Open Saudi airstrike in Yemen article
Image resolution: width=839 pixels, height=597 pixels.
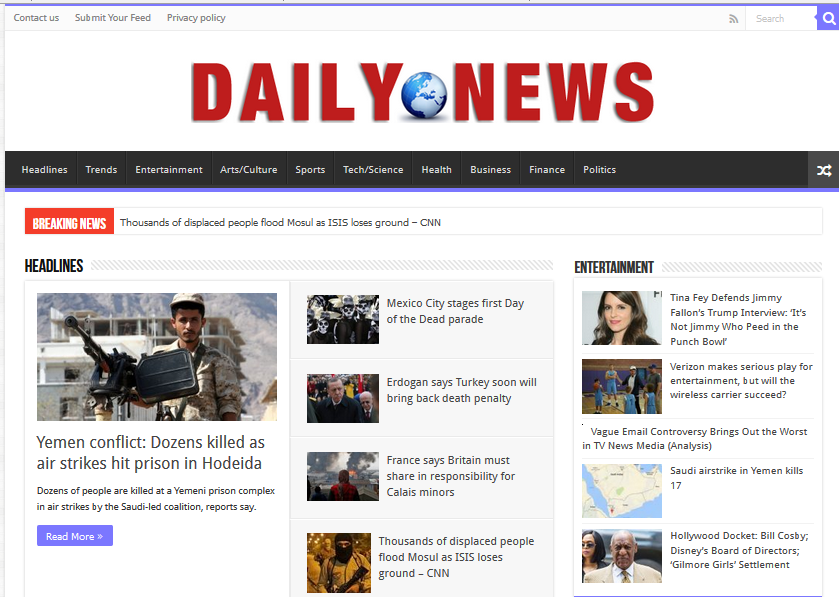point(737,478)
